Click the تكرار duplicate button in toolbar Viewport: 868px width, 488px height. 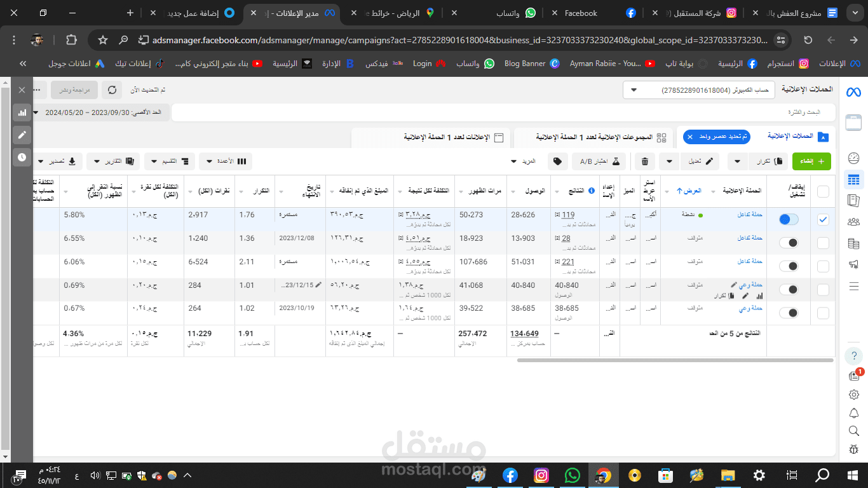tap(768, 161)
